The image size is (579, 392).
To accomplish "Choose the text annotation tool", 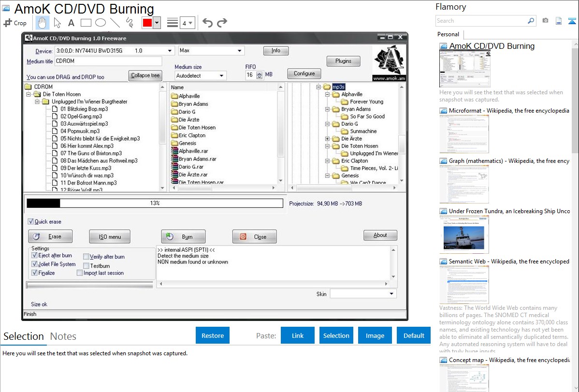I will tap(71, 23).
